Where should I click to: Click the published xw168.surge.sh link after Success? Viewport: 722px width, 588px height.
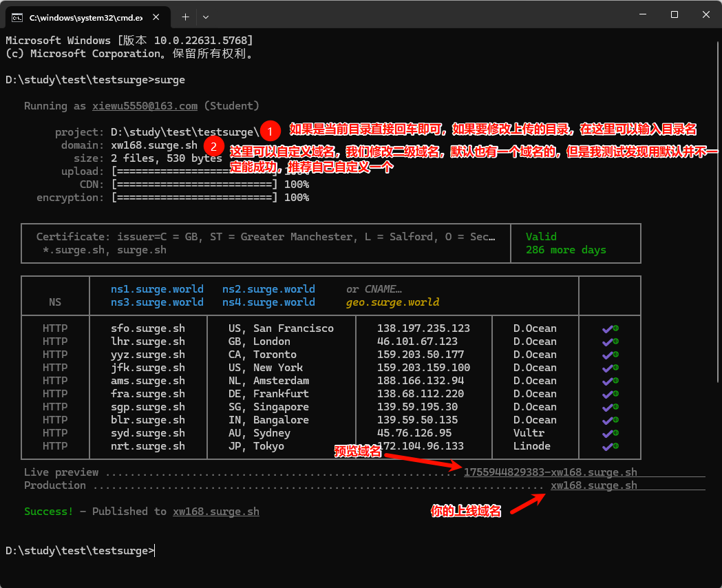point(216,512)
